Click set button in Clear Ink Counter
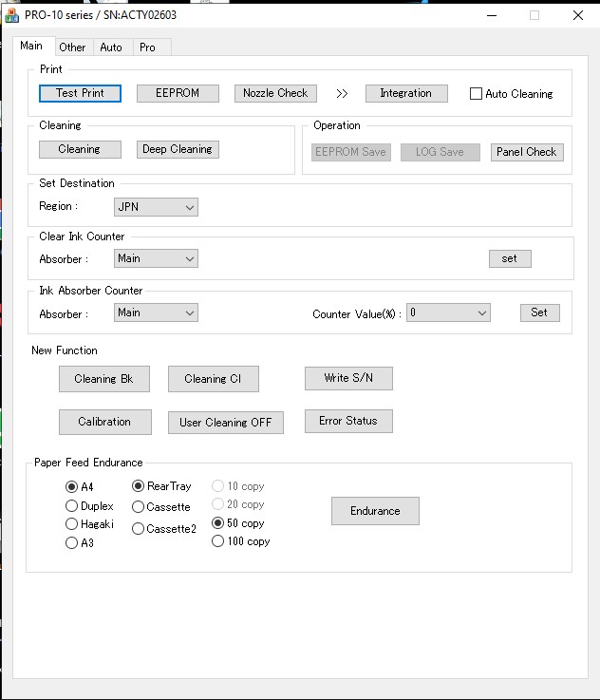This screenshot has height=700, width=600. (510, 258)
